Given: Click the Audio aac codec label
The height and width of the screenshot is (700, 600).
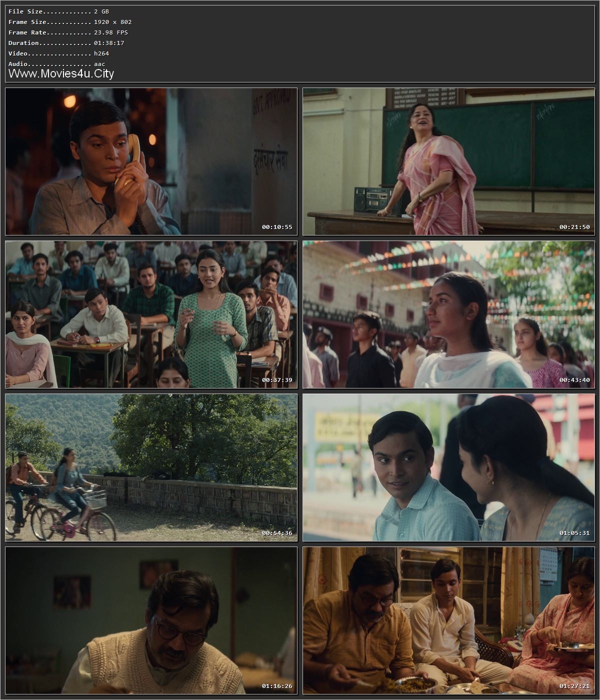Looking at the screenshot, I should pos(52,63).
